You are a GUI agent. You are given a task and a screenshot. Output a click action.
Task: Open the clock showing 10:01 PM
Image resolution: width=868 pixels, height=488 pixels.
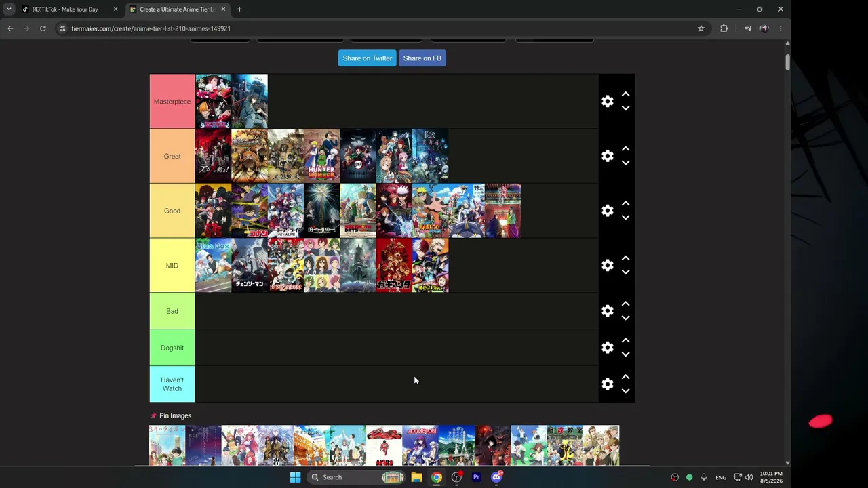click(771, 477)
